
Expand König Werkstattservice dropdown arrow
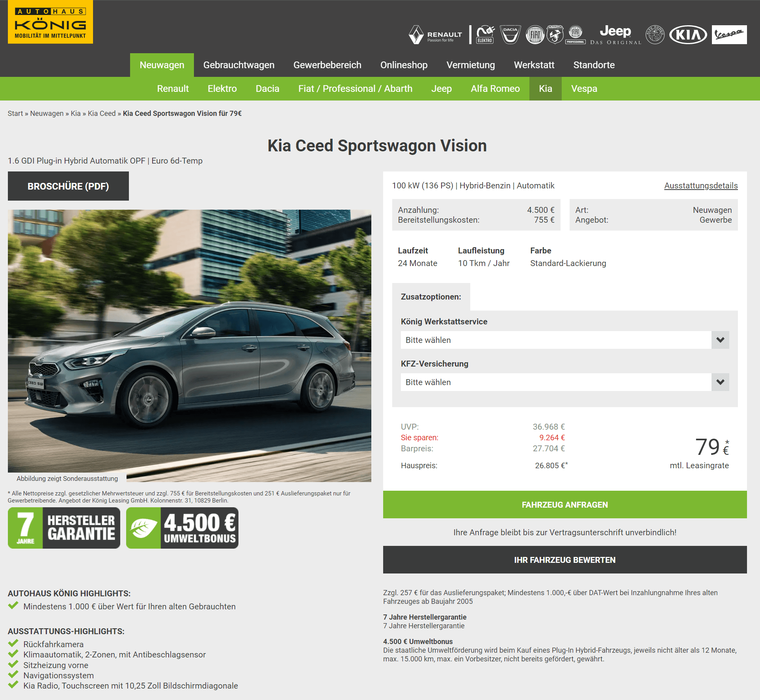coord(720,340)
